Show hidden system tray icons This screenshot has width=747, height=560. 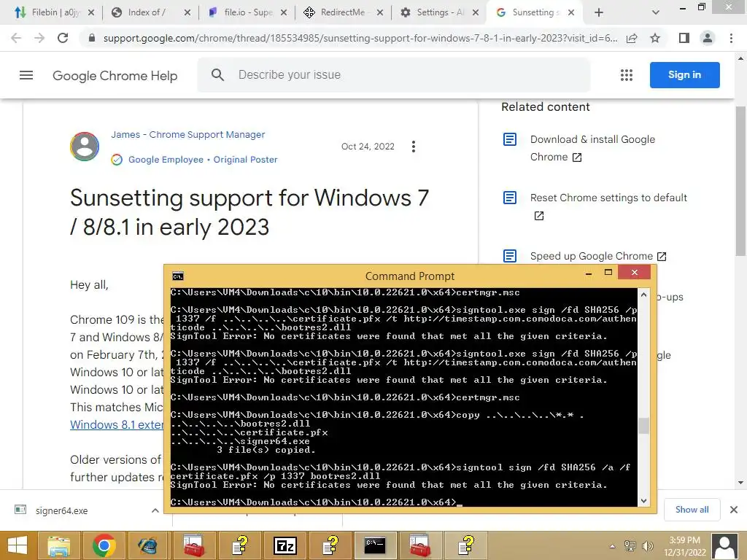[612, 546]
